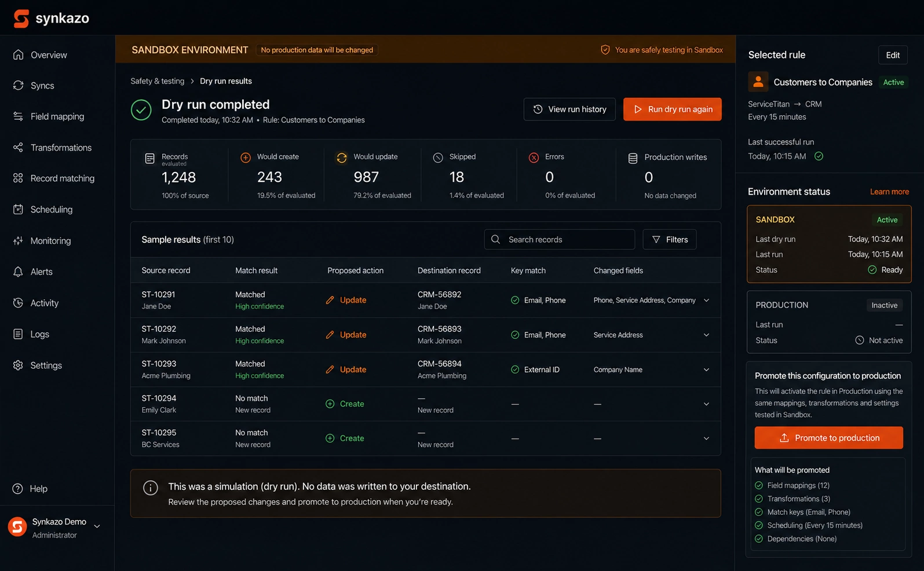924x571 pixels.
Task: Expand the ST-10293 Acme Plumbing row
Action: 706,369
